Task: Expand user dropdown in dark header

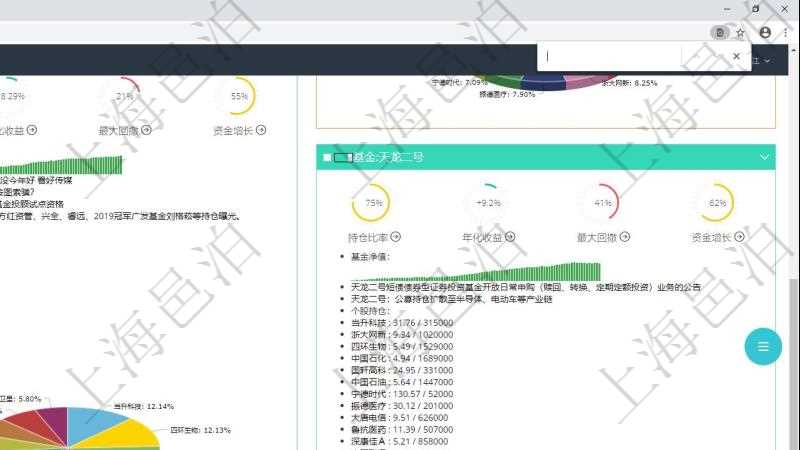Action: tap(767, 61)
